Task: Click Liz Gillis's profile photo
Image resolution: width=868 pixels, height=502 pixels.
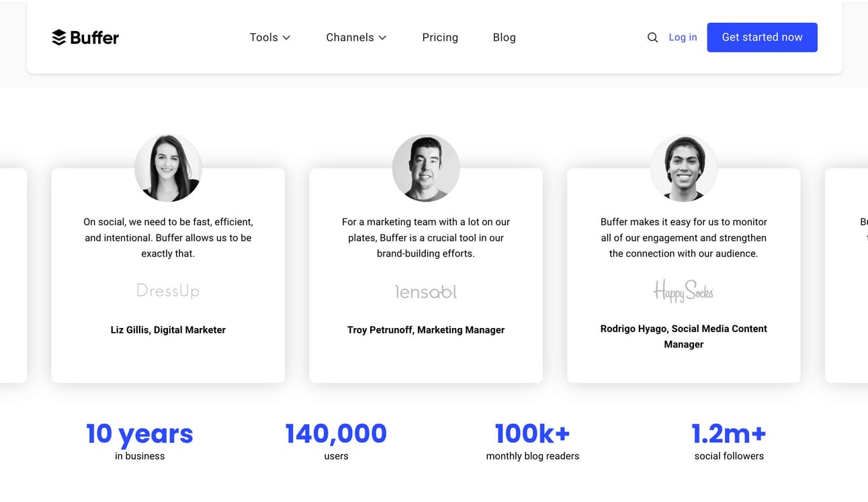Action: coord(168,168)
